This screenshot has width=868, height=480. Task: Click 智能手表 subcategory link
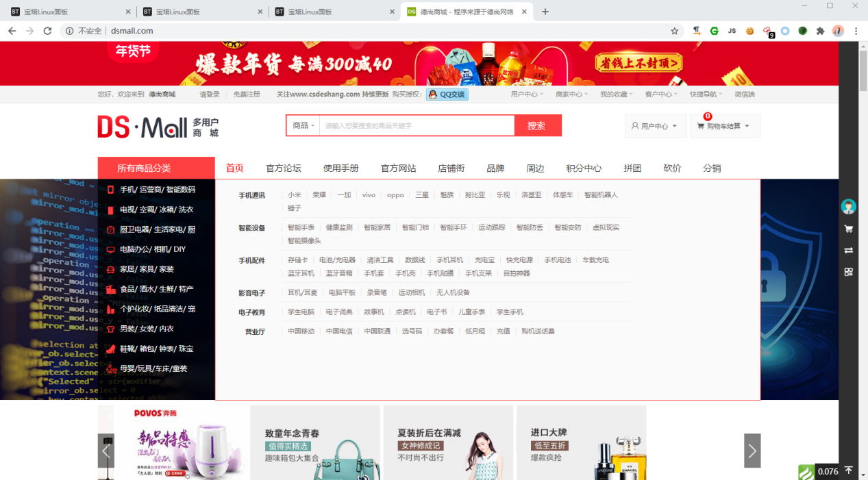301,227
